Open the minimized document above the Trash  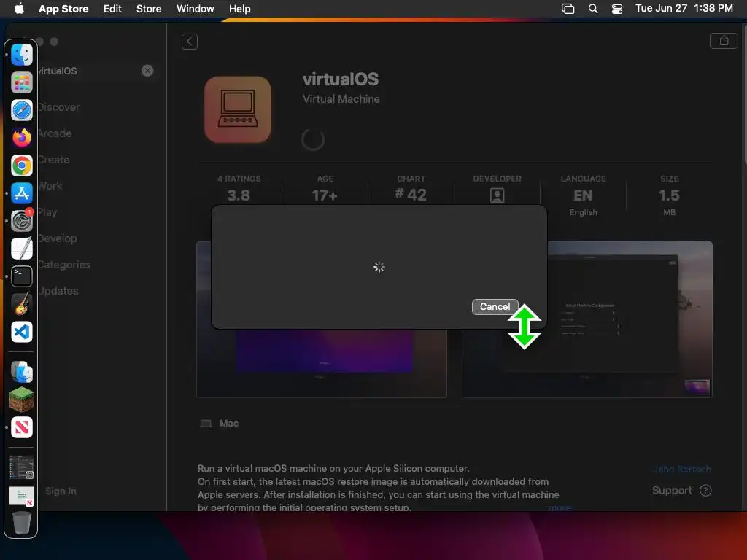(x=22, y=496)
